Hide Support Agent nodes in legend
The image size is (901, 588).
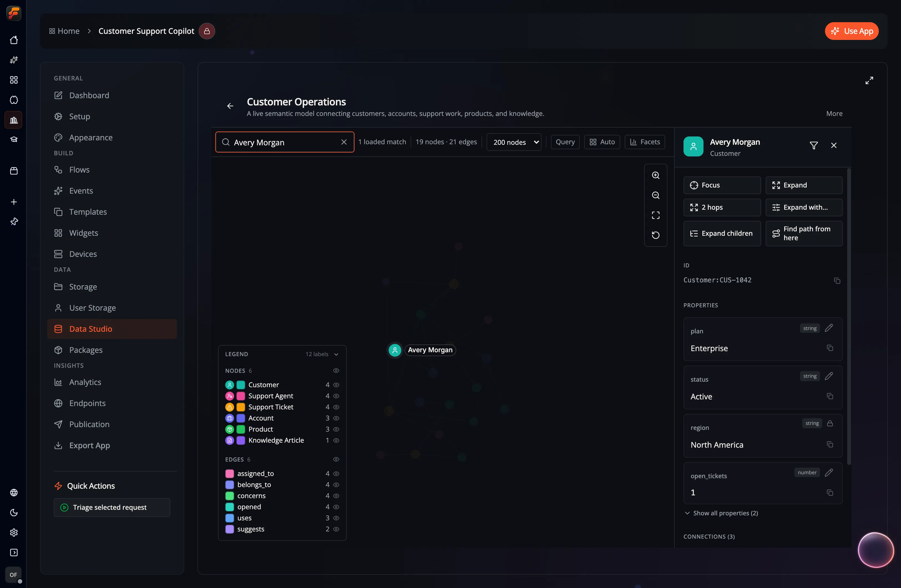click(336, 396)
